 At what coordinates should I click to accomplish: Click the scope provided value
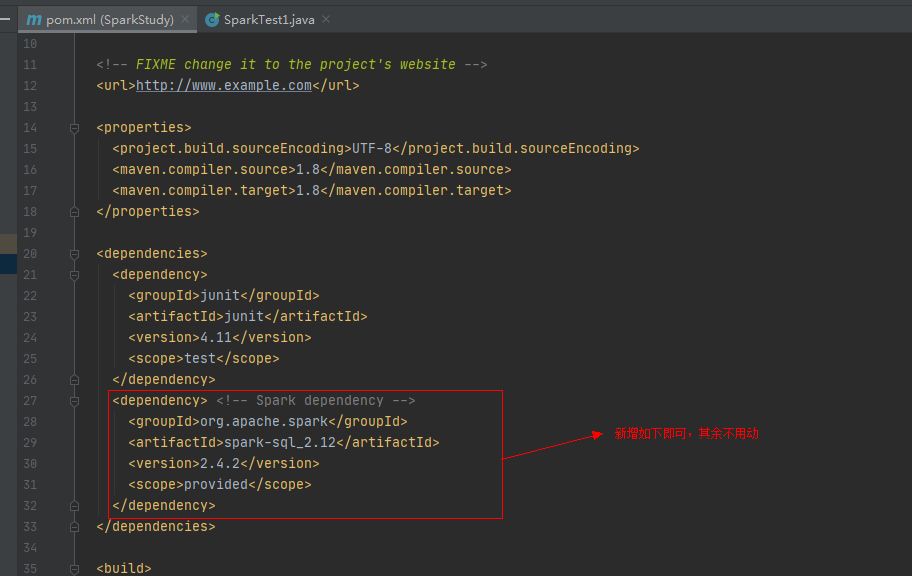click(x=216, y=484)
